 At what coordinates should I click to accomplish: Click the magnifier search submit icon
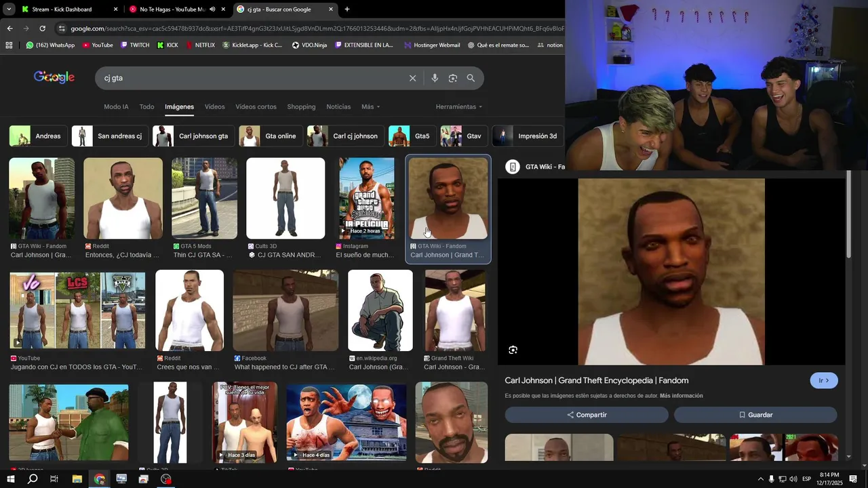point(471,78)
